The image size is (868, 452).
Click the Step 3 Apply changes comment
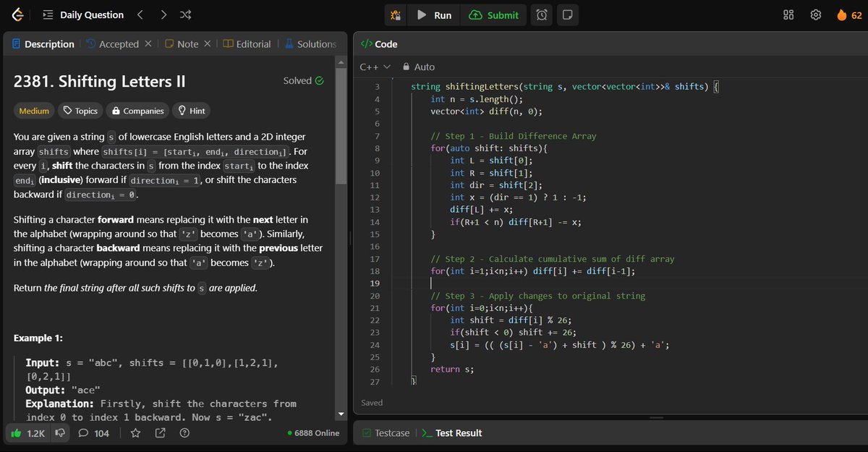click(538, 296)
